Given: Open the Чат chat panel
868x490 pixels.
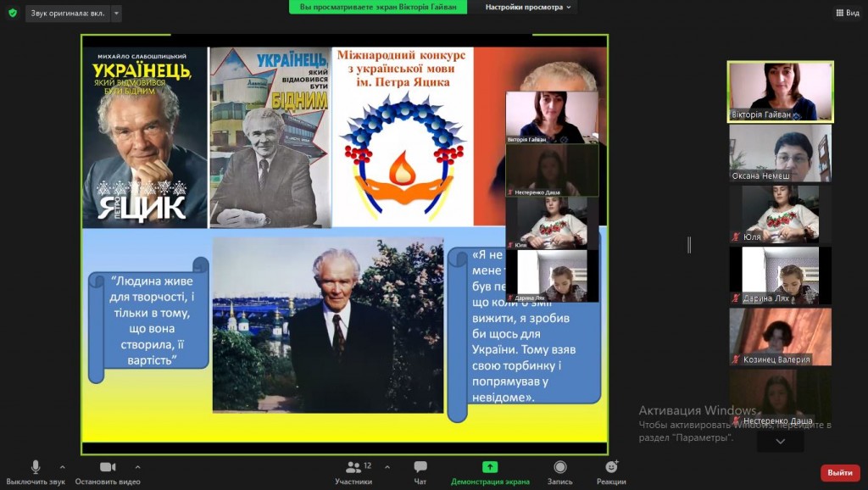Looking at the screenshot, I should point(420,471).
